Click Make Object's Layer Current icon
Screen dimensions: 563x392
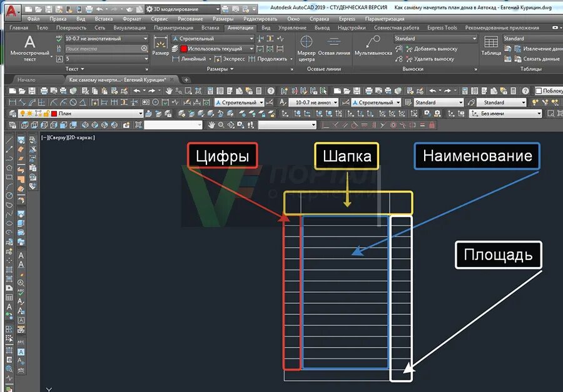[148, 114]
